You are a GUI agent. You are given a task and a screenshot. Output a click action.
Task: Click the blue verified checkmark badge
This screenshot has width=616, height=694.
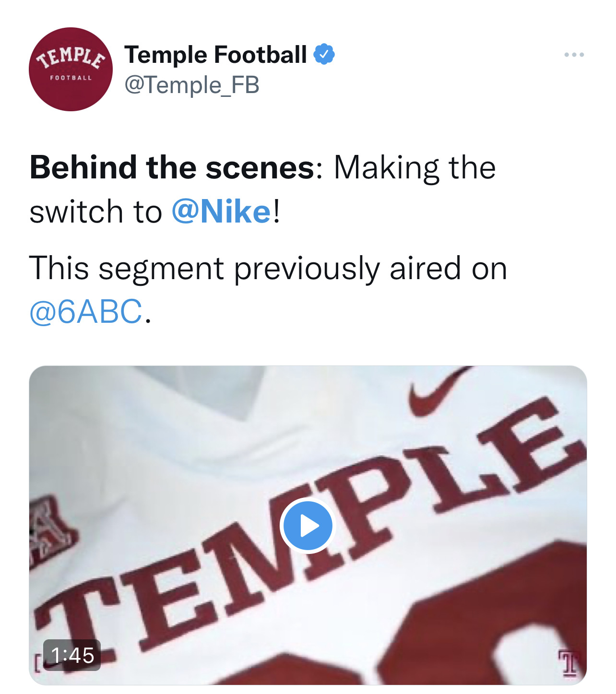pyautogui.click(x=324, y=55)
